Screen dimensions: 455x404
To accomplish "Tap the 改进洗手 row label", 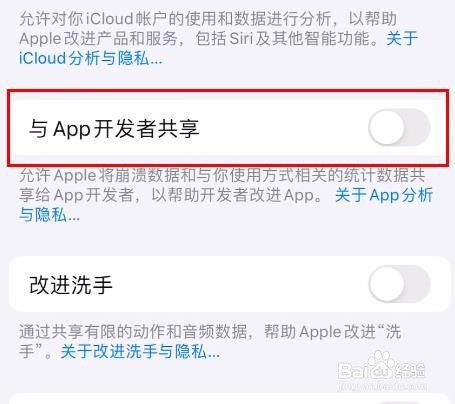I will tap(71, 285).
